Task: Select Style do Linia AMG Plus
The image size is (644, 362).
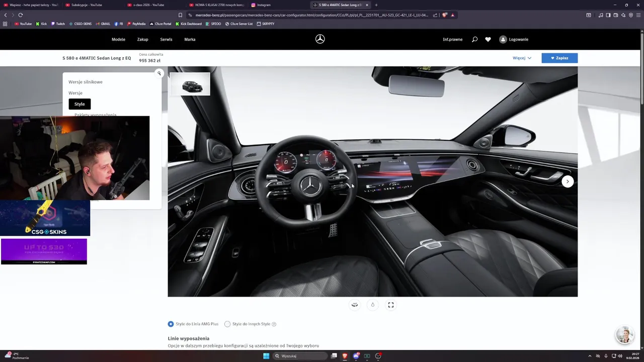Action: (x=193, y=324)
